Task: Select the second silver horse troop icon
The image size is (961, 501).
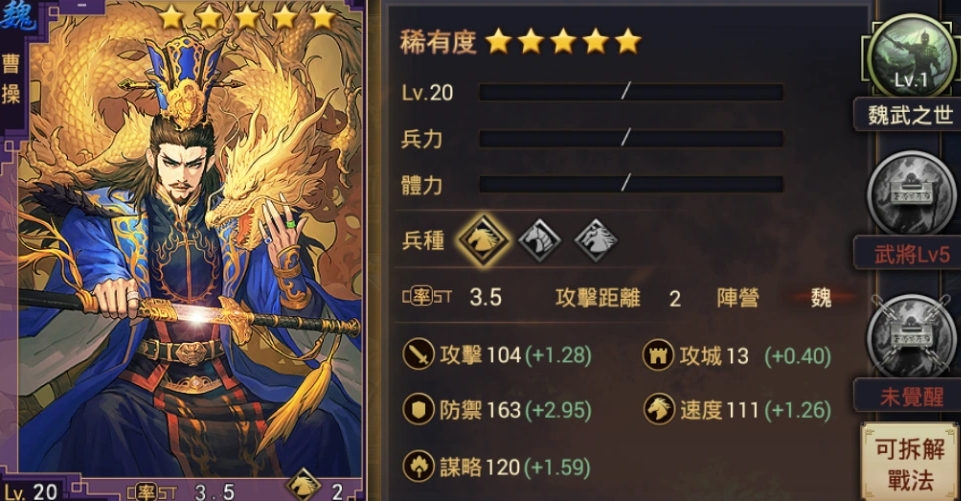Action: coord(539,240)
